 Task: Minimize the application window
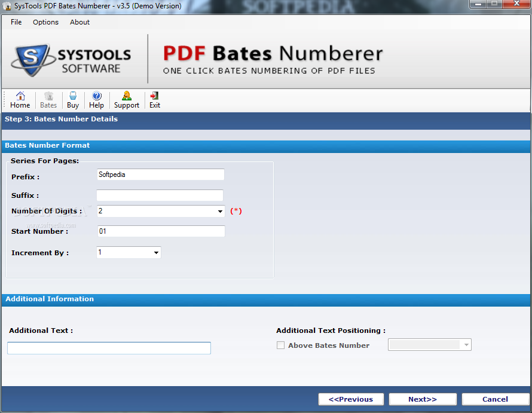[479, 4]
